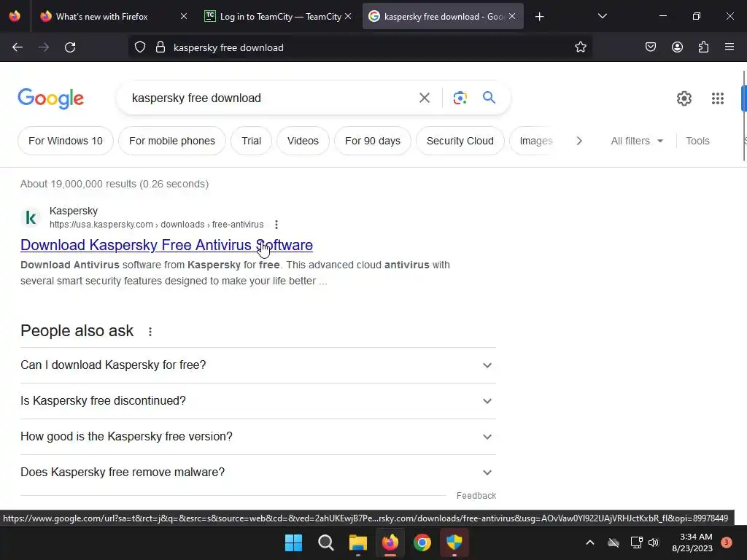Open the tracking protection shield icon

[139, 47]
